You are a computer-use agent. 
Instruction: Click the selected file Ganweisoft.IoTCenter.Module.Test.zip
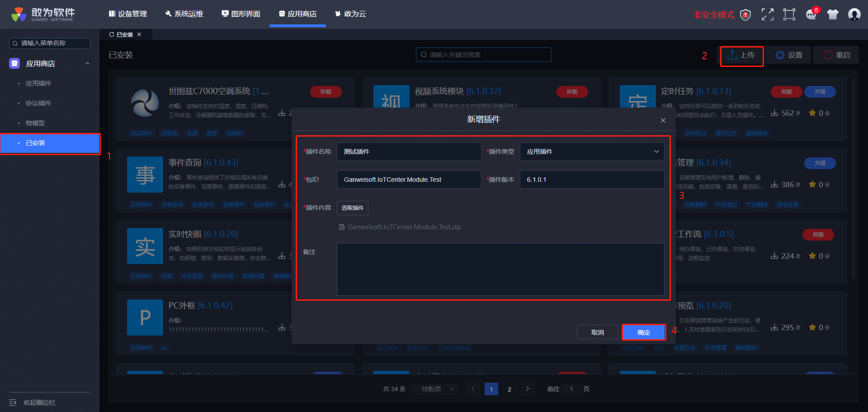[400, 227]
